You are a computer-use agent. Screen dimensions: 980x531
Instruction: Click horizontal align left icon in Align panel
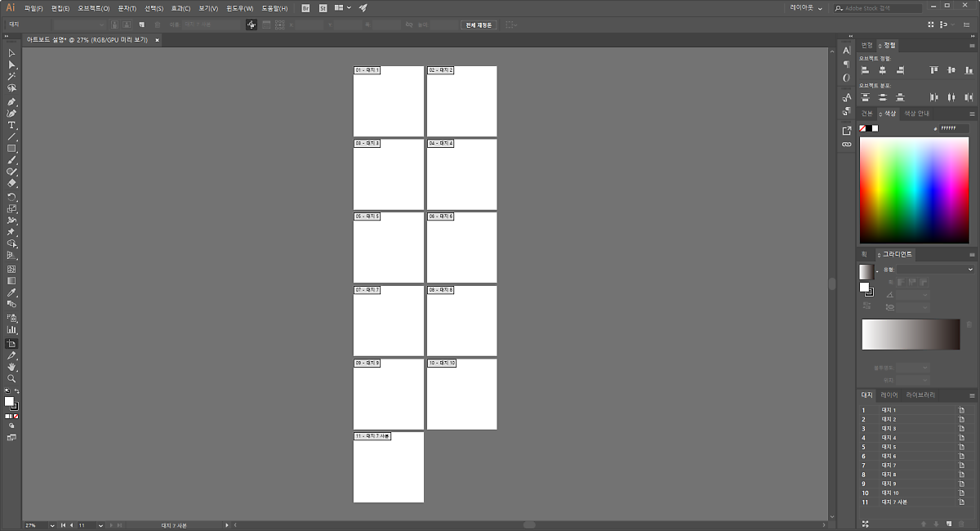tap(865, 71)
